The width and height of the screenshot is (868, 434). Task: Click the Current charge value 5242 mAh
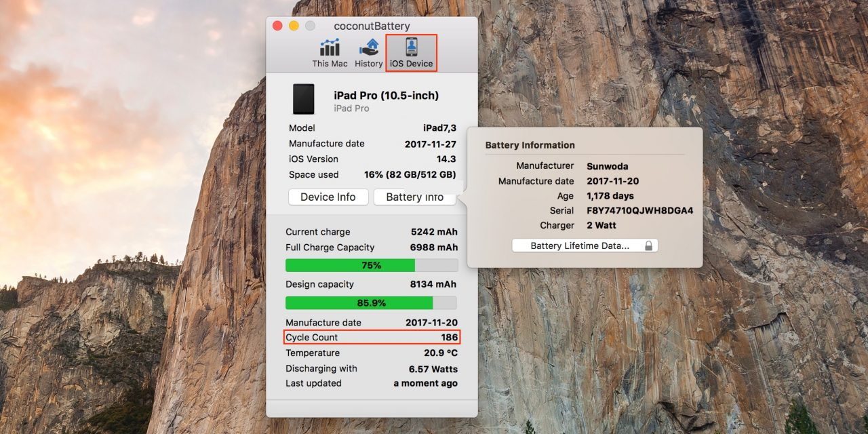(x=434, y=232)
